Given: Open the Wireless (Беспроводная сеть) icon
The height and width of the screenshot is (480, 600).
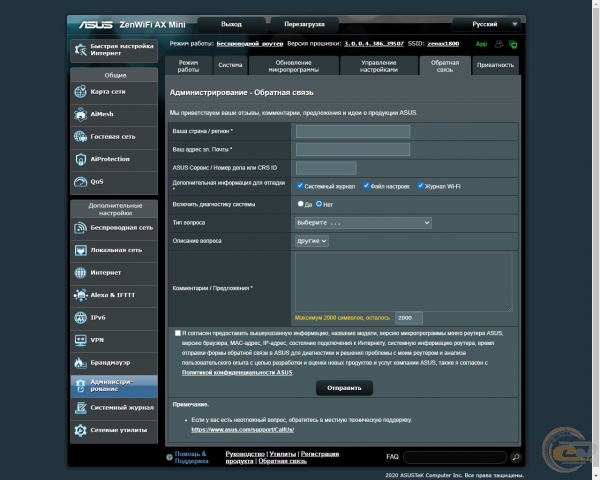Looking at the screenshot, I should (80, 228).
